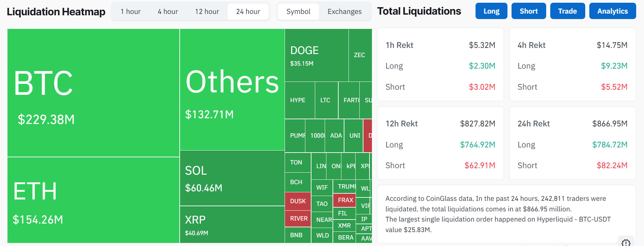Toggle heatmap grouping to Symbol
Image resolution: width=644 pixels, height=246 pixels.
(x=298, y=11)
